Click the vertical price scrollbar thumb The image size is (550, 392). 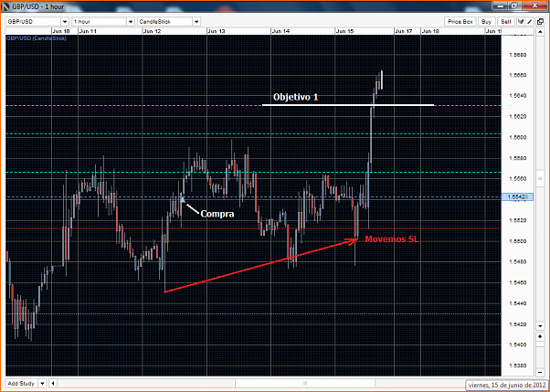540,178
